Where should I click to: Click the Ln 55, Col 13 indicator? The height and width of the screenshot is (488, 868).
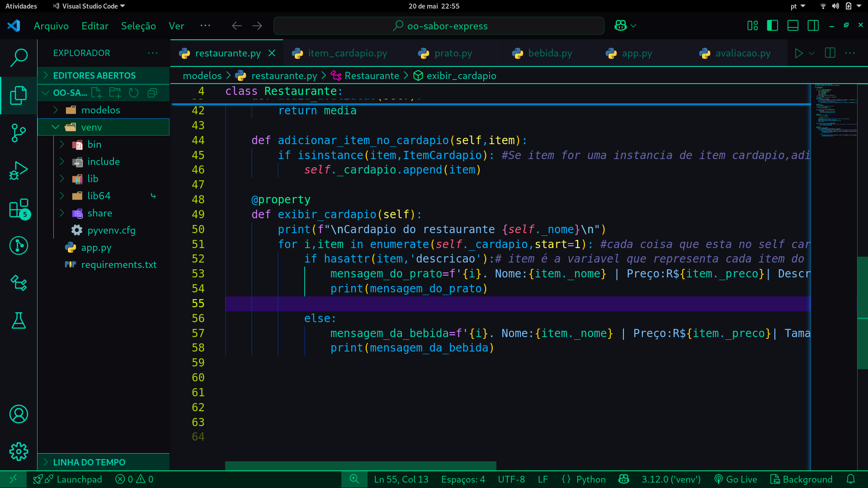click(401, 479)
